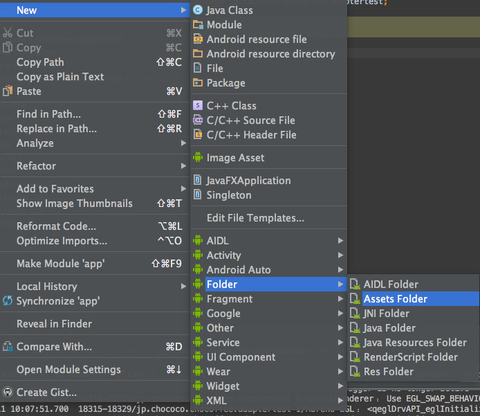Viewport: 480px width, 416px height.
Task: Open Add to Favorites submenu
Action: (95, 189)
